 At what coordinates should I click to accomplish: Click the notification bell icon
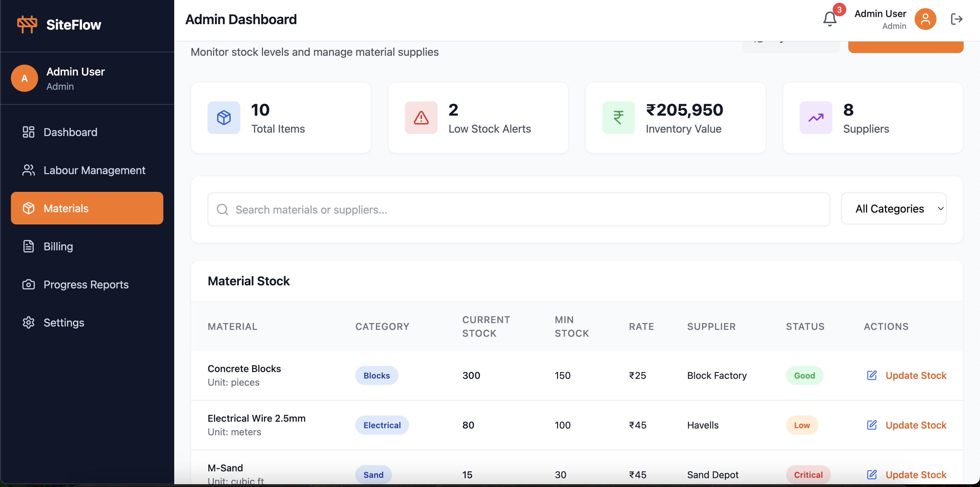click(829, 19)
